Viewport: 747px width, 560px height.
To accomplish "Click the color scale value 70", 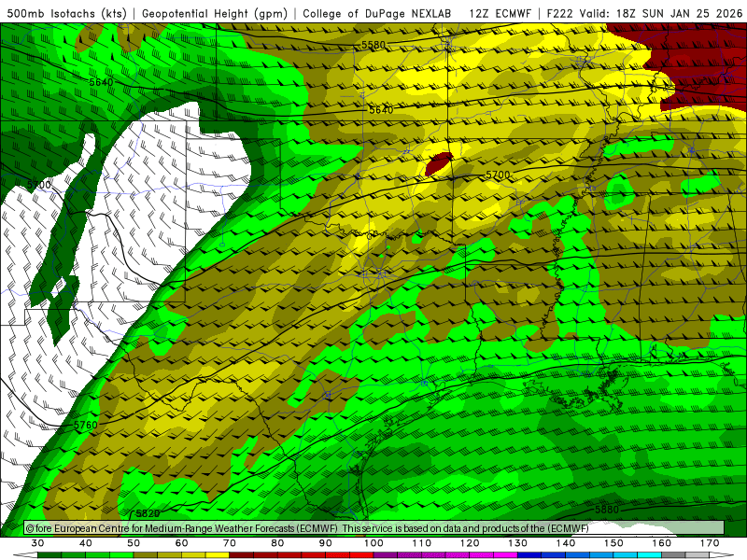I will click(230, 543).
